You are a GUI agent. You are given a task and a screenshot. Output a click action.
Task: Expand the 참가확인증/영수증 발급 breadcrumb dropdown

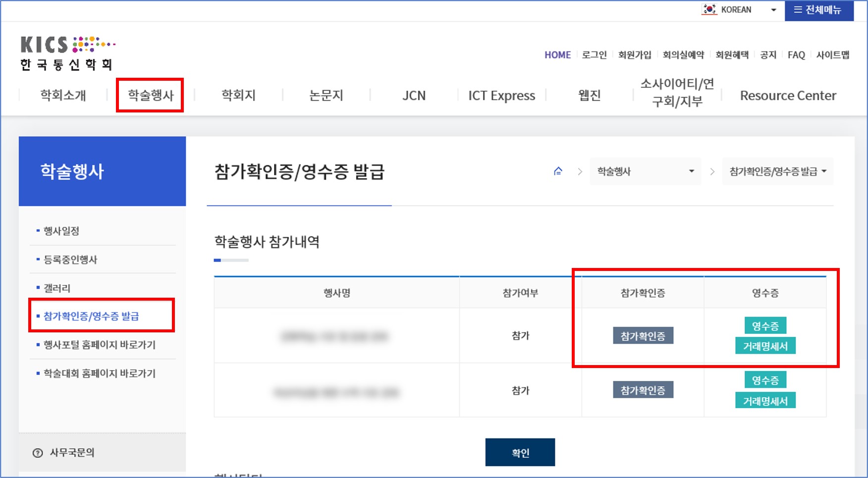[x=777, y=171]
